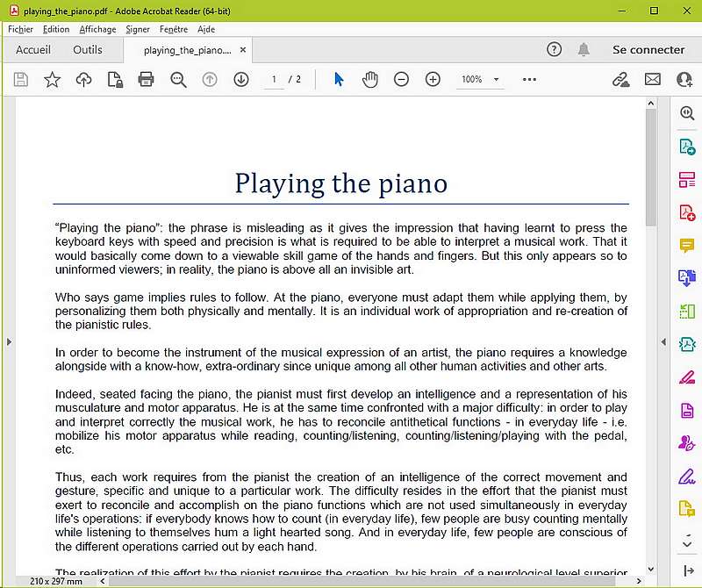Close the playing_the_piano tab
The image size is (702, 588).
pyautogui.click(x=243, y=50)
